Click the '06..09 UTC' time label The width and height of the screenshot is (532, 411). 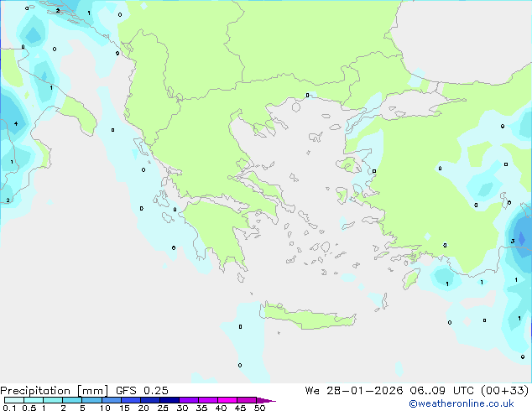pyautogui.click(x=441, y=391)
